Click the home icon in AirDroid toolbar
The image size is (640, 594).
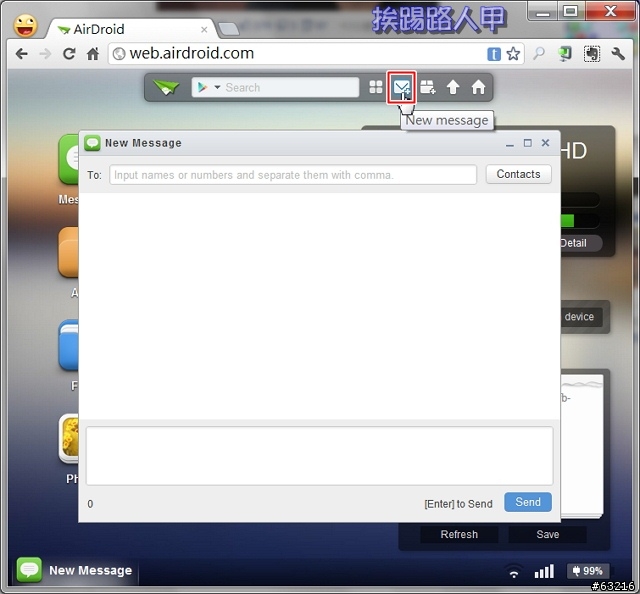[x=478, y=87]
